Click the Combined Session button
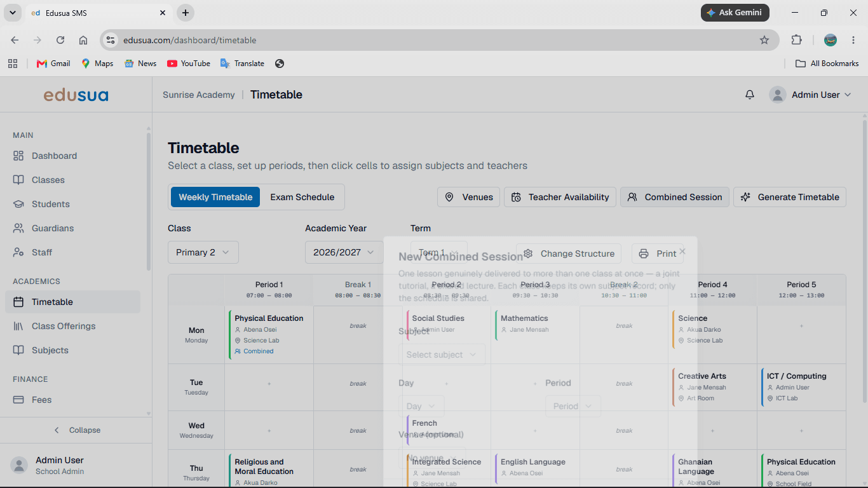Viewport: 868px width, 488px height. coord(675,197)
